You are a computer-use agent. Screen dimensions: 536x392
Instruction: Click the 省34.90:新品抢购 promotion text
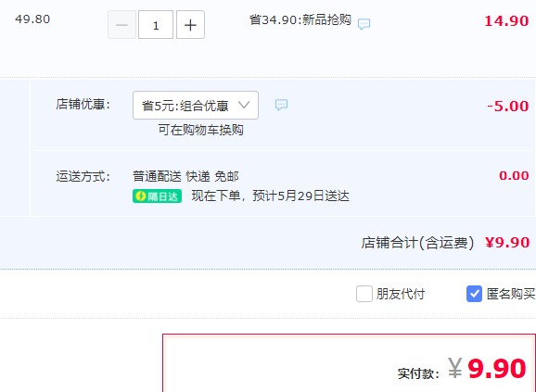click(x=300, y=19)
